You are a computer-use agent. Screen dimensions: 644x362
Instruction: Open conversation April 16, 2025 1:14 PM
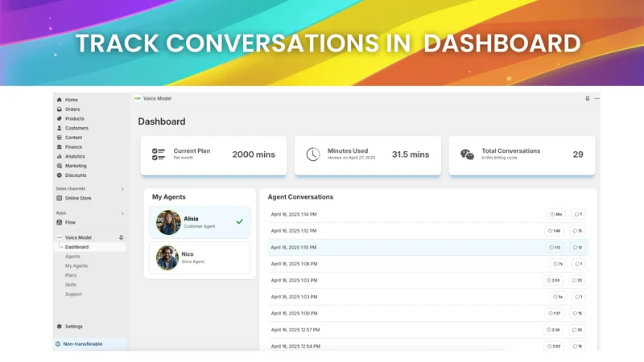428,214
